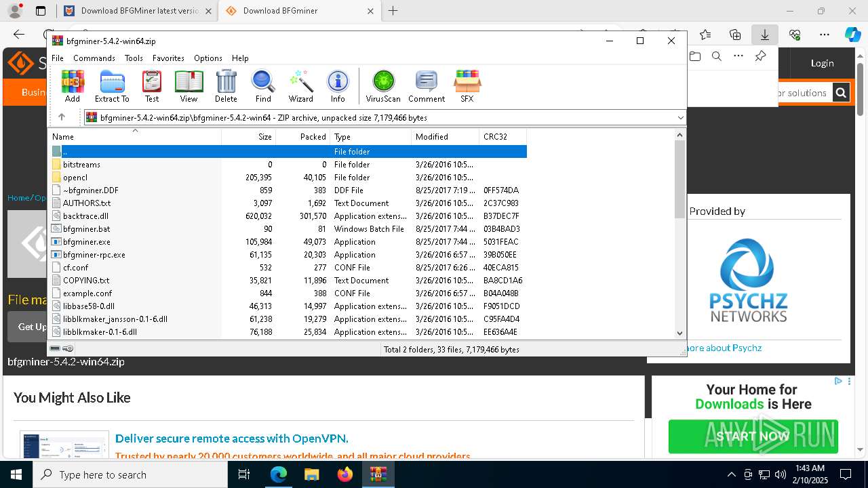Sort the list by Type column

click(370, 137)
